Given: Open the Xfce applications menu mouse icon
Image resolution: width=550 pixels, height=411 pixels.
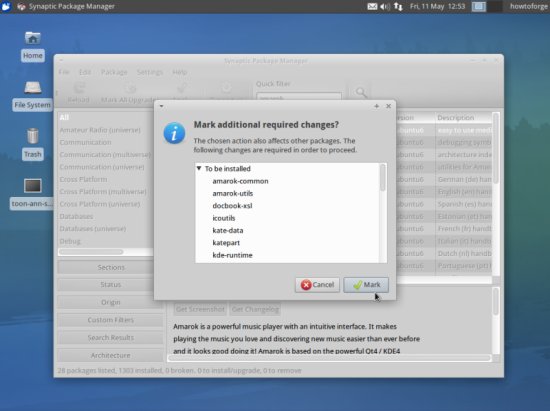Looking at the screenshot, I should 6,6.
